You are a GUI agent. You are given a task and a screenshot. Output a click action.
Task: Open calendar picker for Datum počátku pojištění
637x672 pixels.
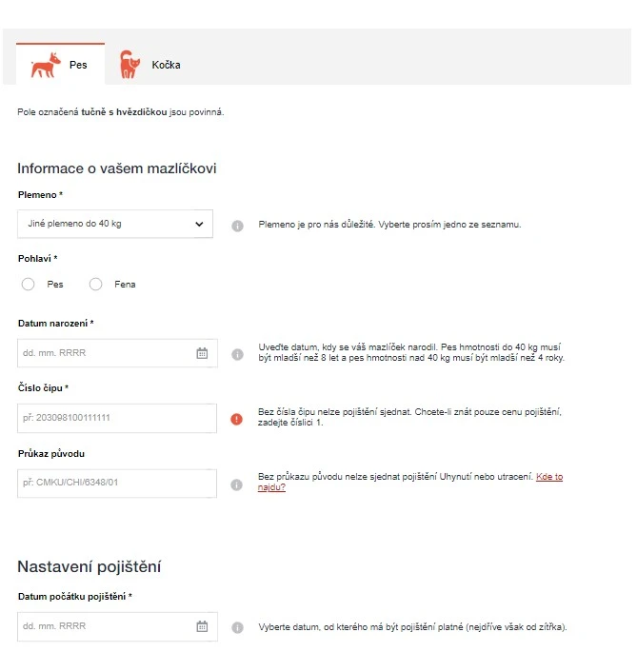click(202, 626)
